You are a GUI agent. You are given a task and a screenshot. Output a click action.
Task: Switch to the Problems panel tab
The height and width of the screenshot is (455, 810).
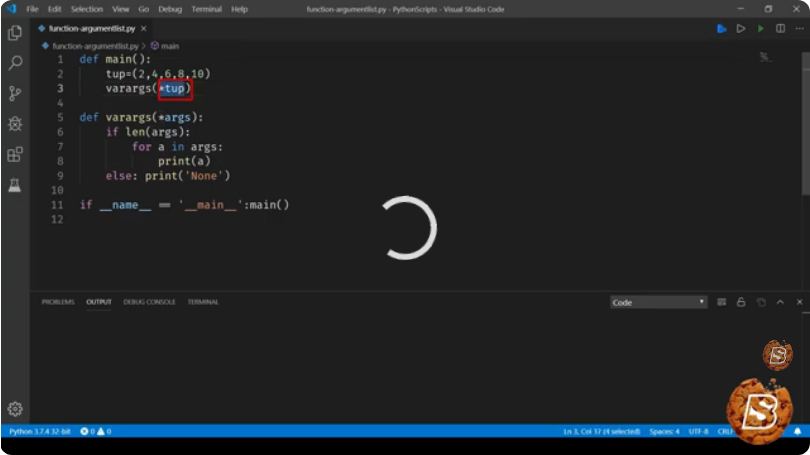point(58,302)
